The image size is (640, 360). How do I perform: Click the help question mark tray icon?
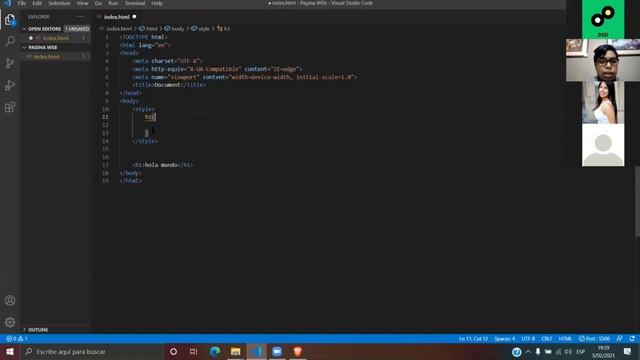(x=517, y=352)
